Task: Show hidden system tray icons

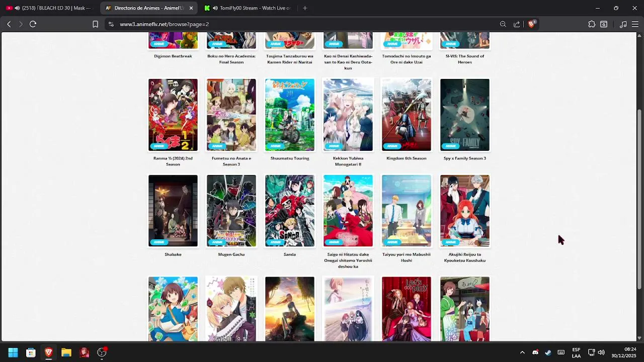Action: (x=522, y=352)
